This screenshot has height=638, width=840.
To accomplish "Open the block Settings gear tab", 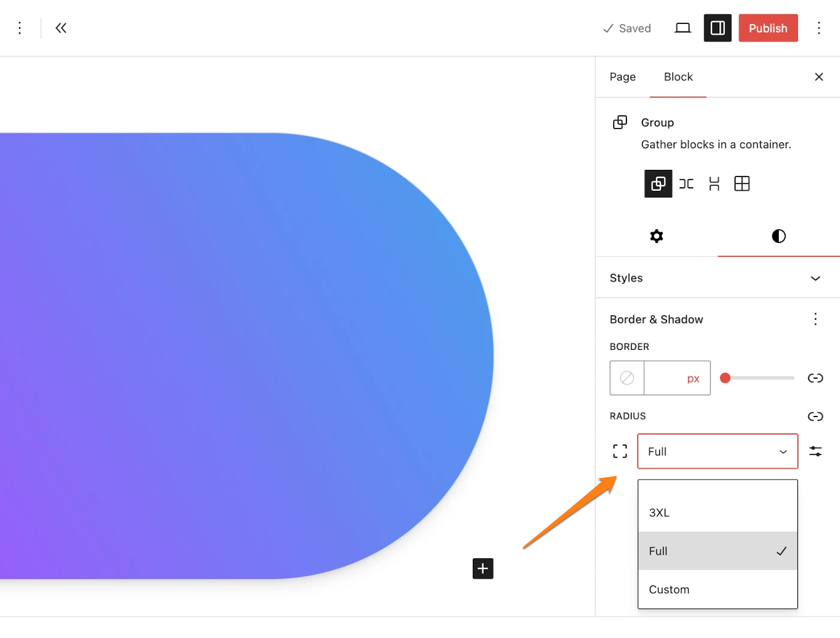I will click(x=656, y=236).
